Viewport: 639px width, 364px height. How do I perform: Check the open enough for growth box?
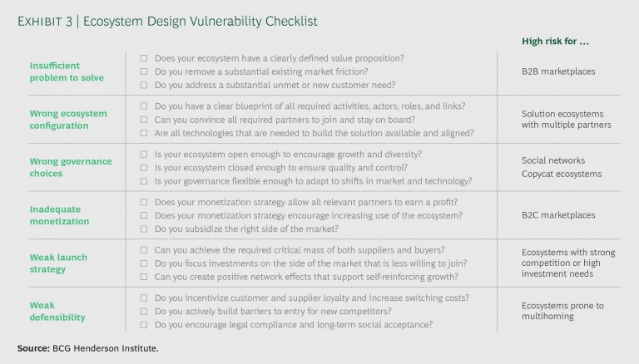(144, 155)
